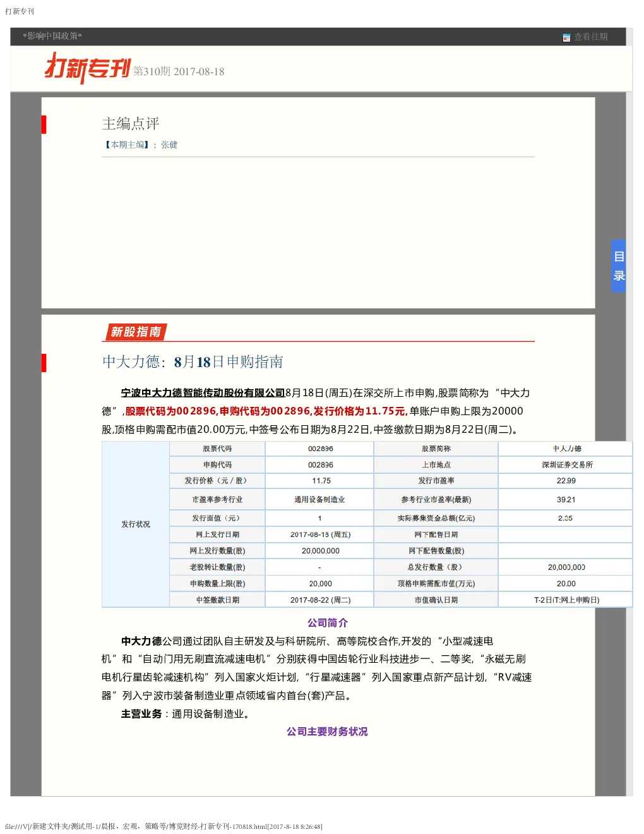This screenshot has width=644, height=834.
Task: Click the 【本期主编】 label
Action: (x=128, y=145)
